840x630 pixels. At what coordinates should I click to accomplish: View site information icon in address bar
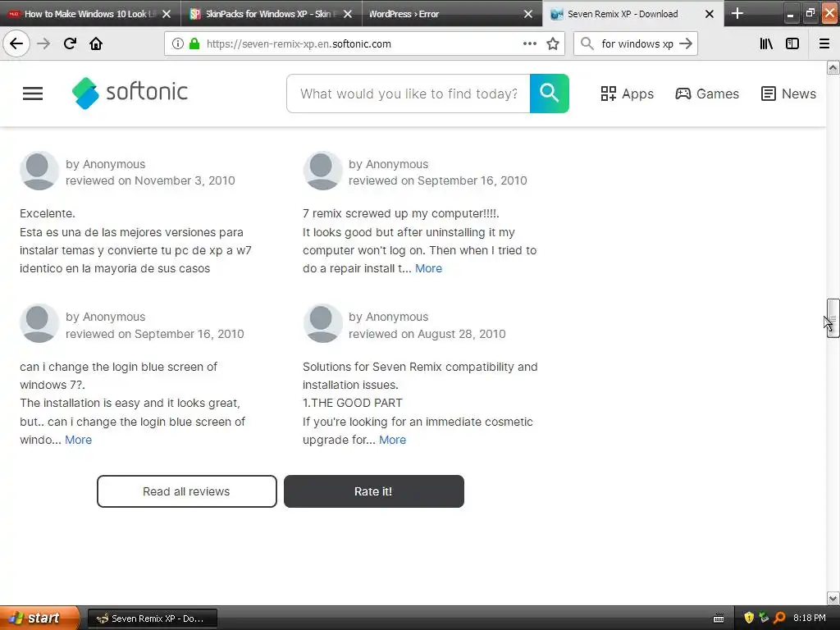178,44
